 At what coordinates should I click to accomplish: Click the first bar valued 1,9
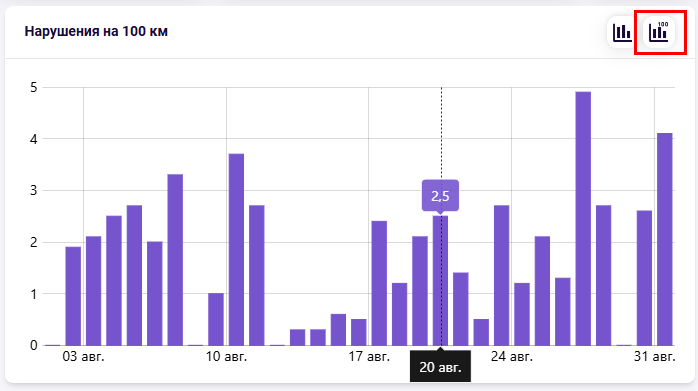click(x=73, y=296)
